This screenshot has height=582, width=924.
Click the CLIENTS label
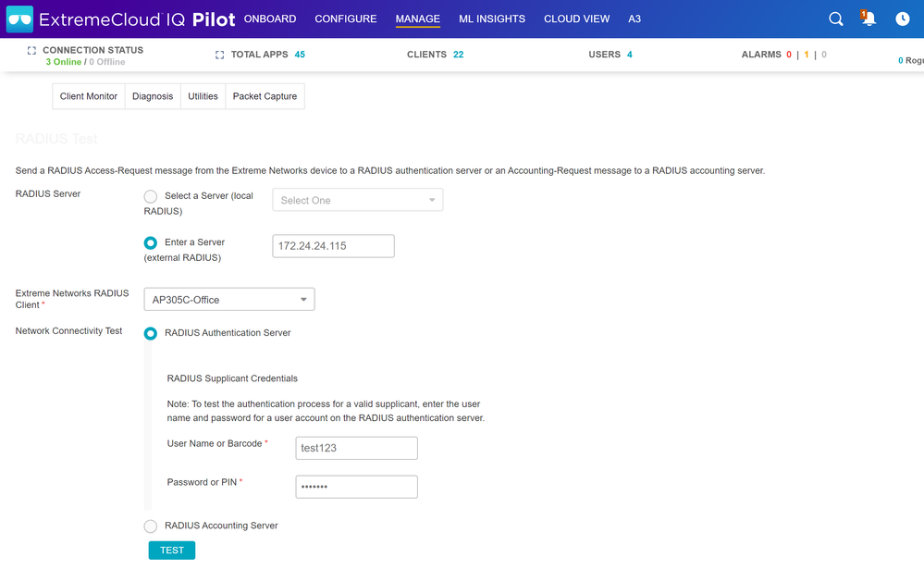426,55
